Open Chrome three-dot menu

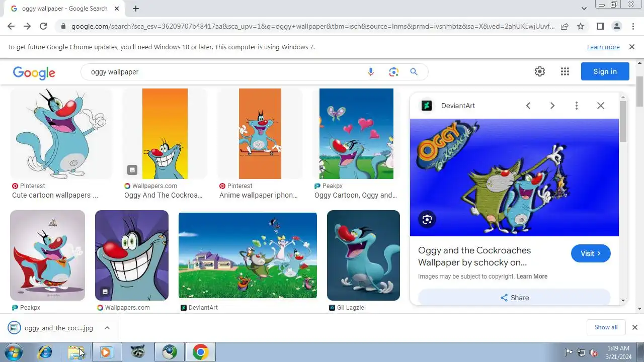633,26
